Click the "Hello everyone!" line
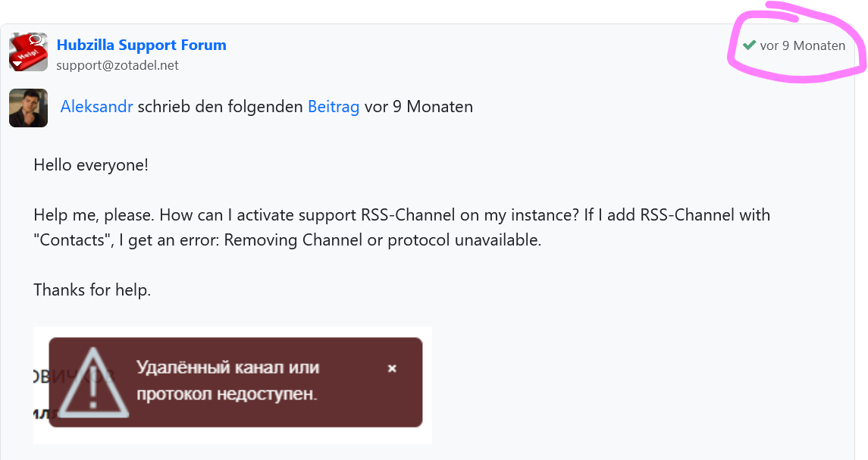868x460 pixels. 91,164
